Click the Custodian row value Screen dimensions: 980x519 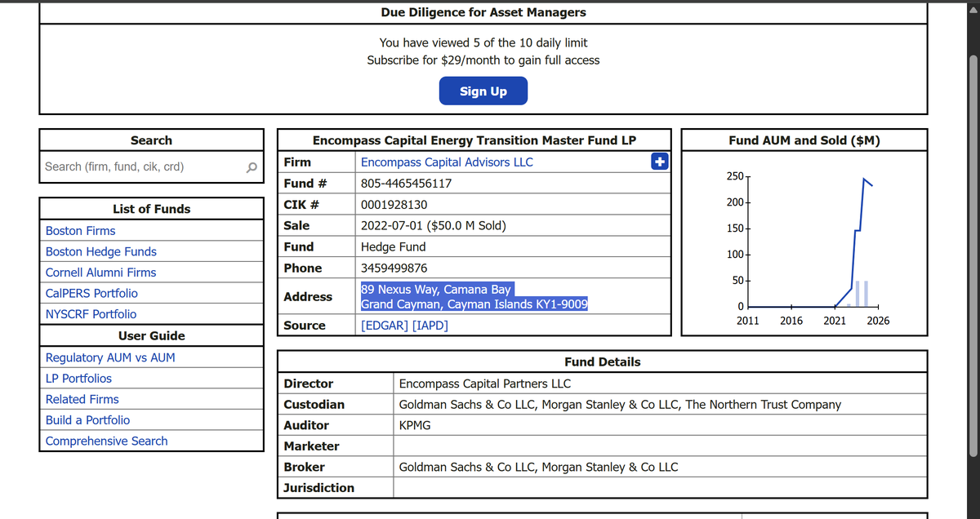(619, 404)
